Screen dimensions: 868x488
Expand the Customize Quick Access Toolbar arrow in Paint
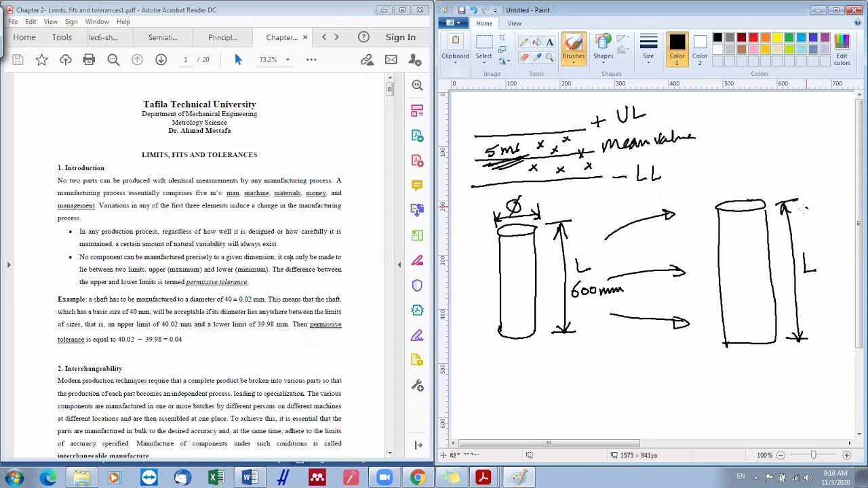495,10
